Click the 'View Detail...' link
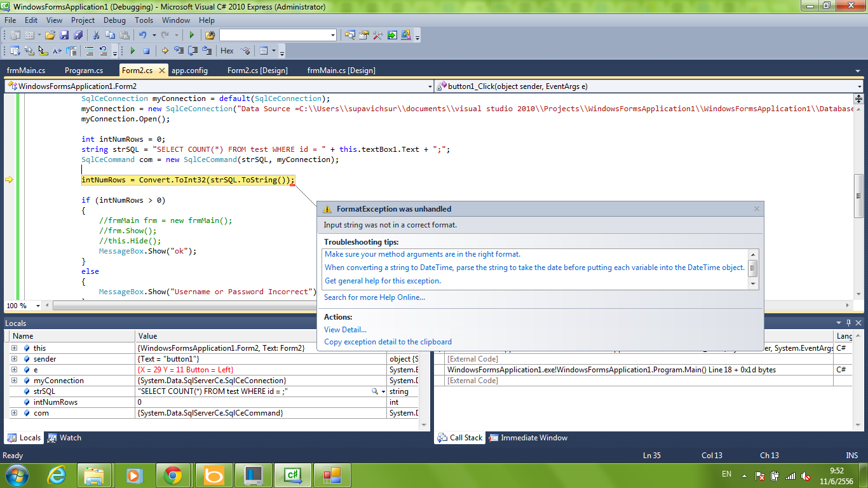868x488 pixels. pyautogui.click(x=345, y=330)
